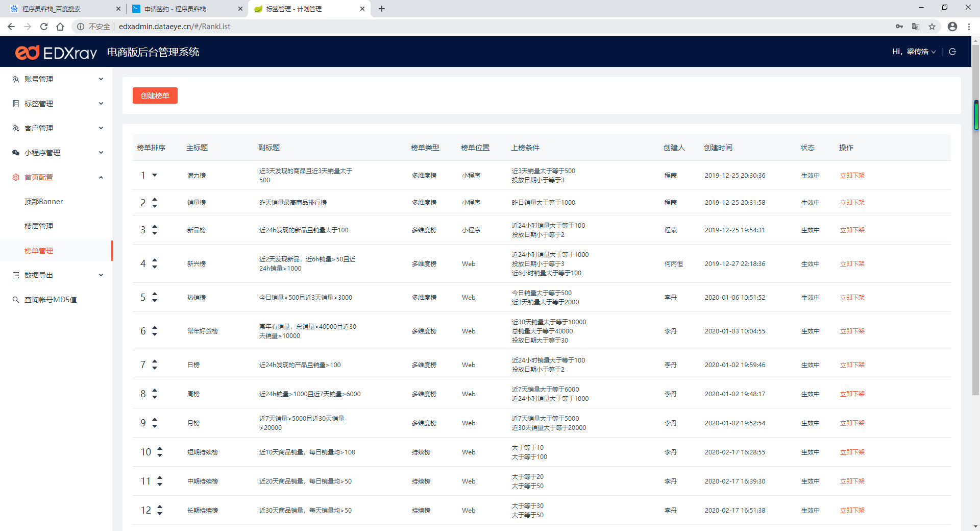Move rank 7 日榜 down with arrow
Screen dimensions: 980x531
[x=155, y=368]
